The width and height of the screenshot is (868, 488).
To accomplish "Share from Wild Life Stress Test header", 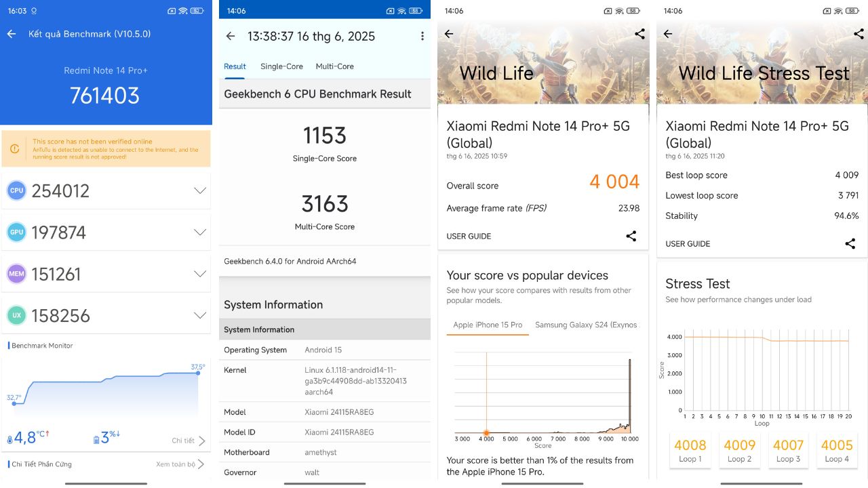I will coord(858,34).
